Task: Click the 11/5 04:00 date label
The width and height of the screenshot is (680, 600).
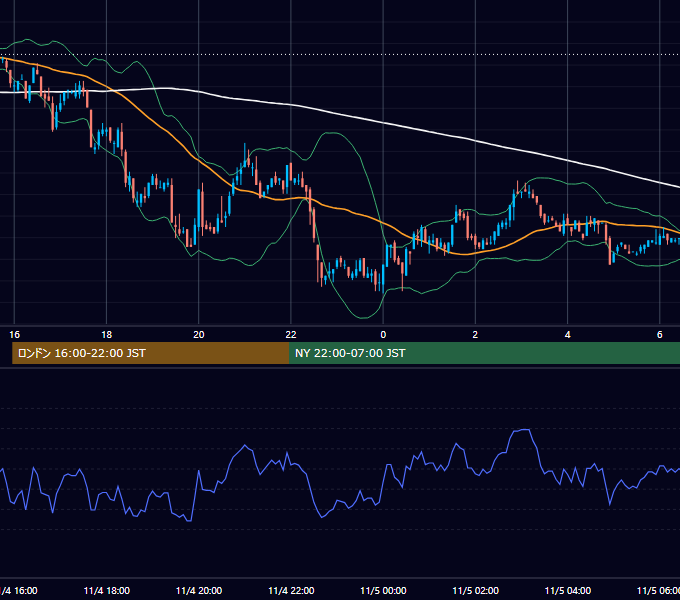Action: coord(567,590)
